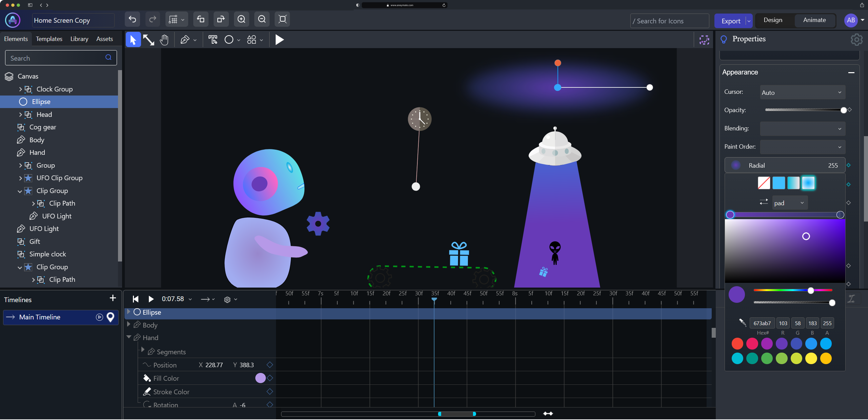Select the Pen tool

(x=185, y=40)
